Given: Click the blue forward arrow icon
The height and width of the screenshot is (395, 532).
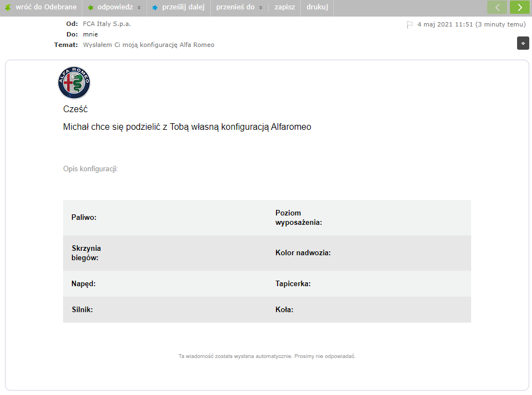Looking at the screenshot, I should click(155, 8).
